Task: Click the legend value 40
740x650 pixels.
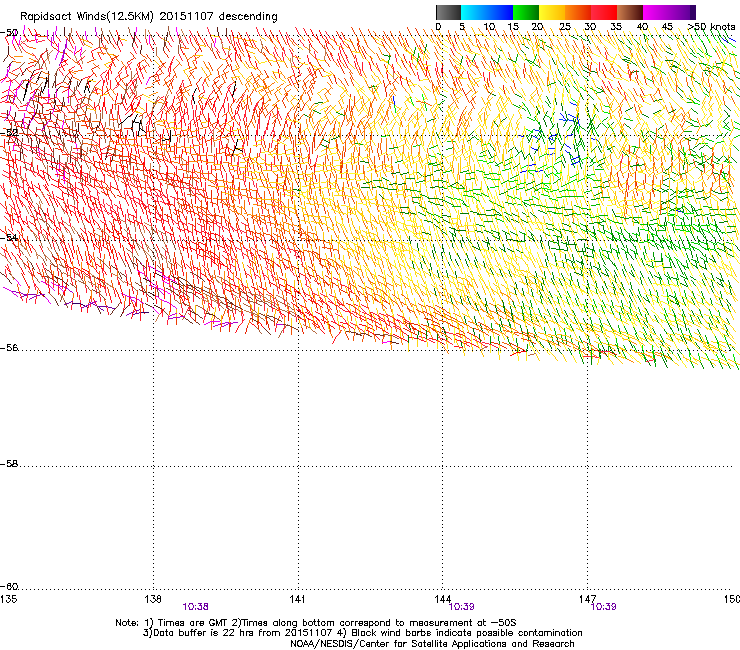Action: (x=642, y=26)
